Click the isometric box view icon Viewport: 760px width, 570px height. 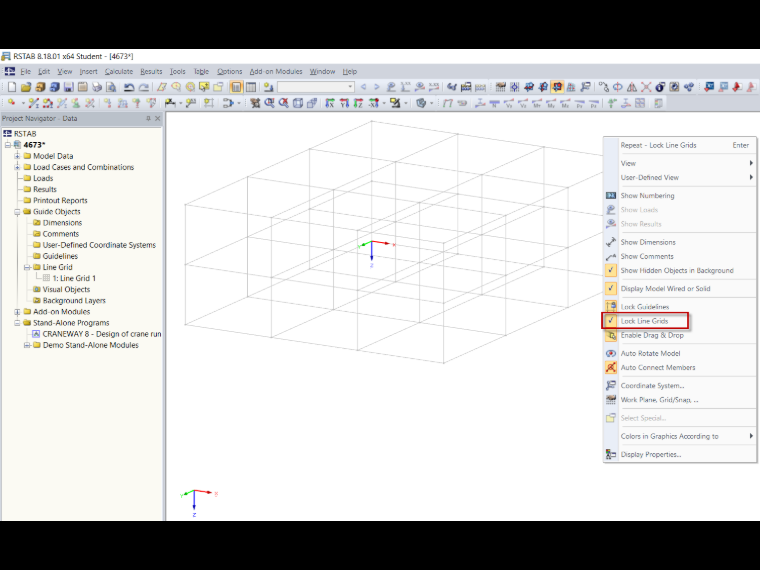point(298,103)
